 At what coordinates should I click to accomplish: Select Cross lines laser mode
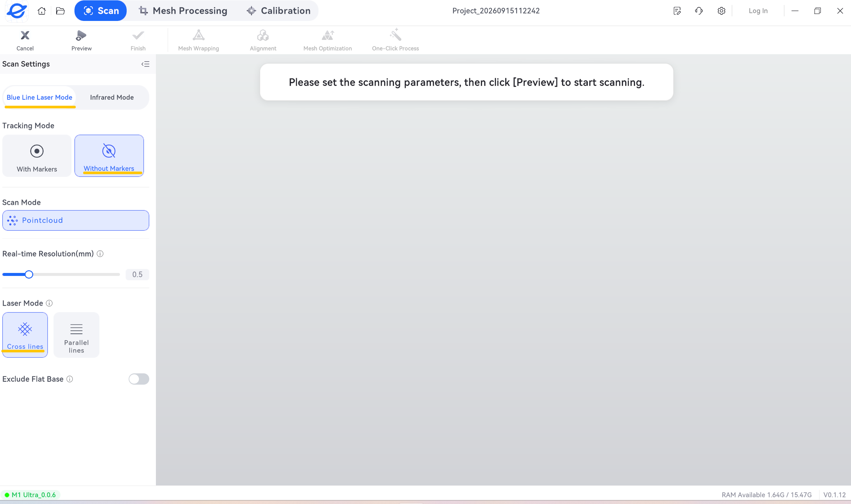tap(25, 335)
